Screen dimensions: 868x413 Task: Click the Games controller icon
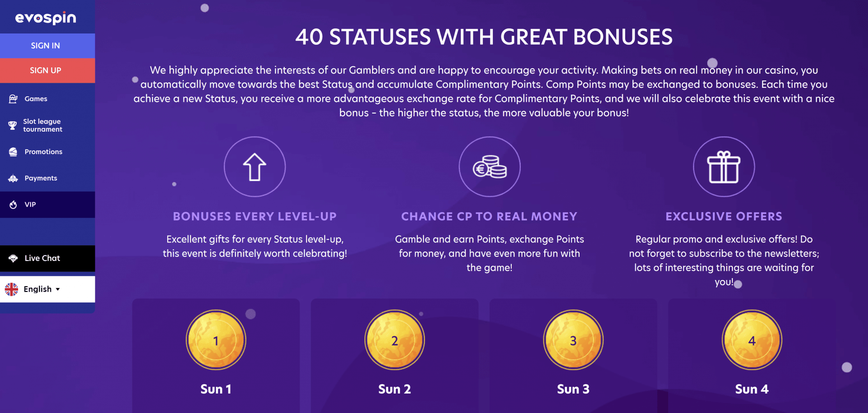click(x=13, y=99)
